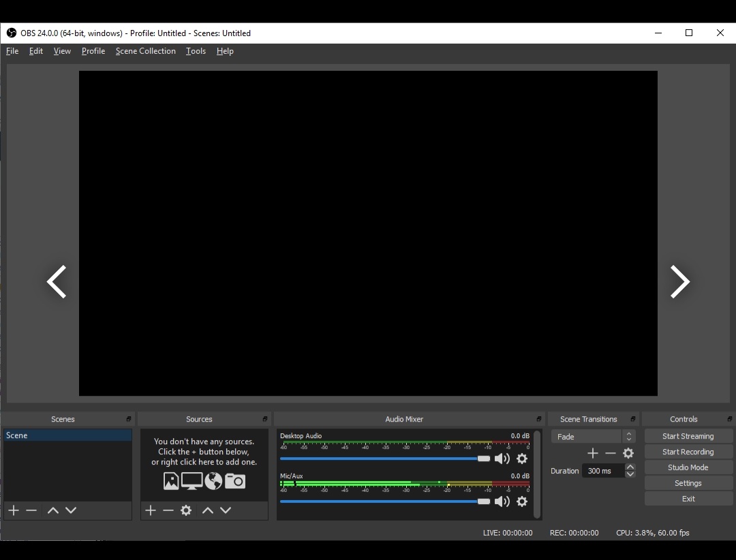Click Start Streaming

[688, 436]
